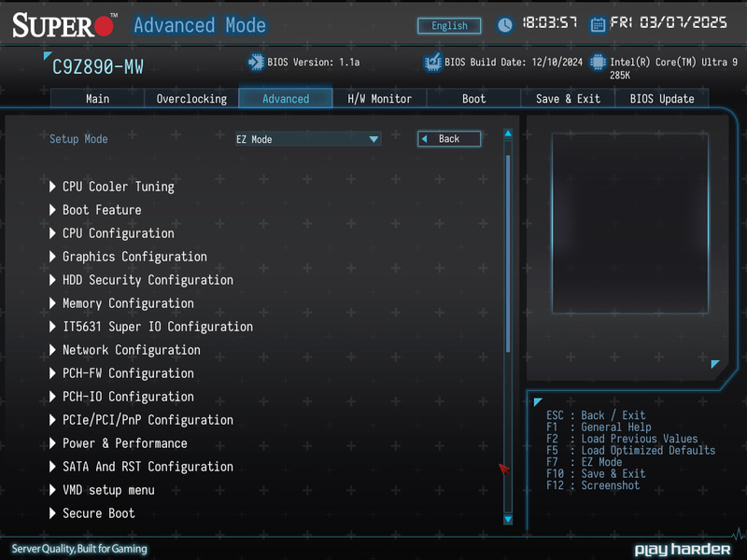Click the Intel Core Ultra 9 285K text
The width and height of the screenshot is (747, 560).
(x=673, y=68)
